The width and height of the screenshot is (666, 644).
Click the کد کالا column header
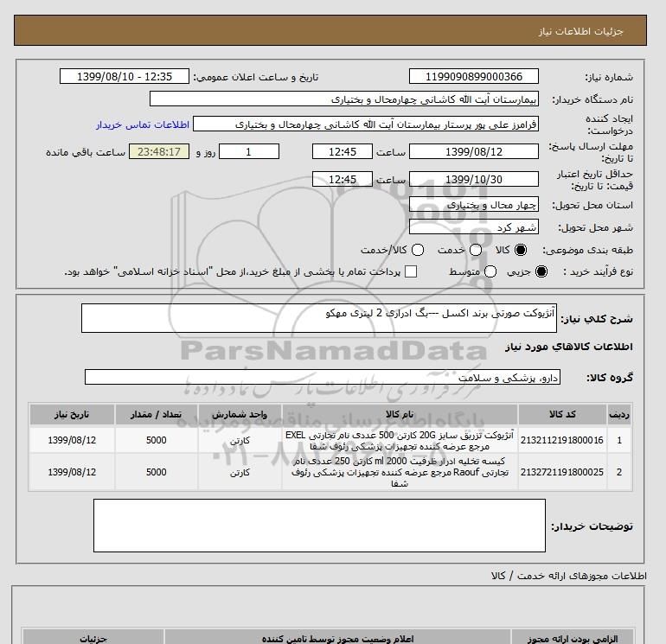click(562, 414)
